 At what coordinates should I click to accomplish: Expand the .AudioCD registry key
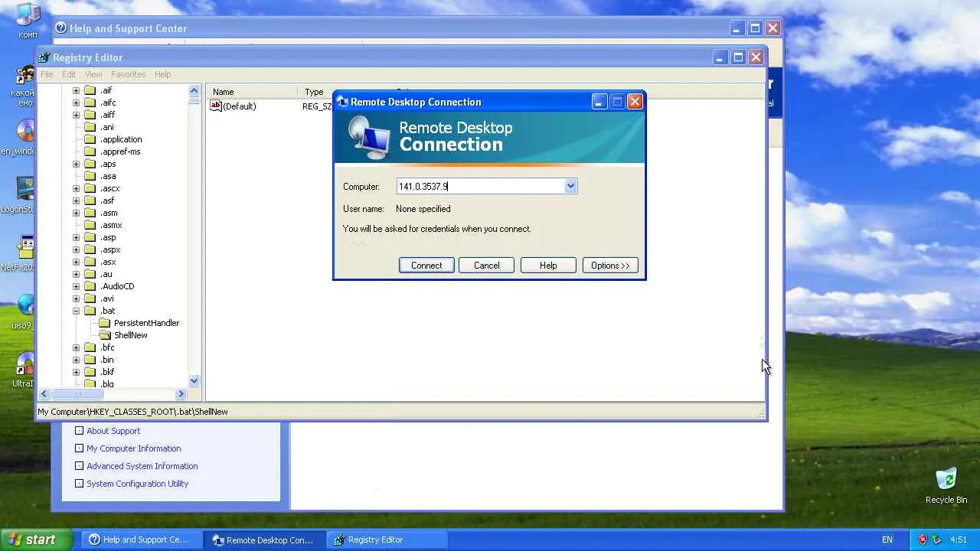(x=76, y=286)
